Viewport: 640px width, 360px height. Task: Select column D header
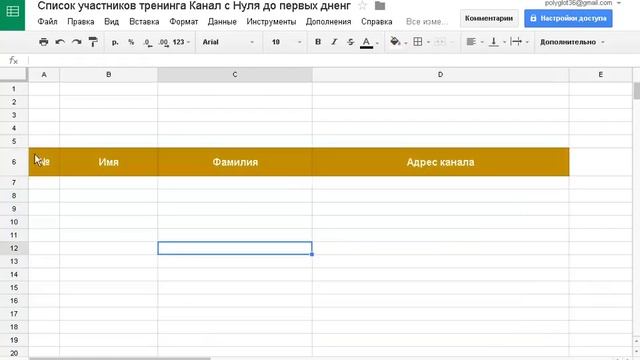pos(440,75)
